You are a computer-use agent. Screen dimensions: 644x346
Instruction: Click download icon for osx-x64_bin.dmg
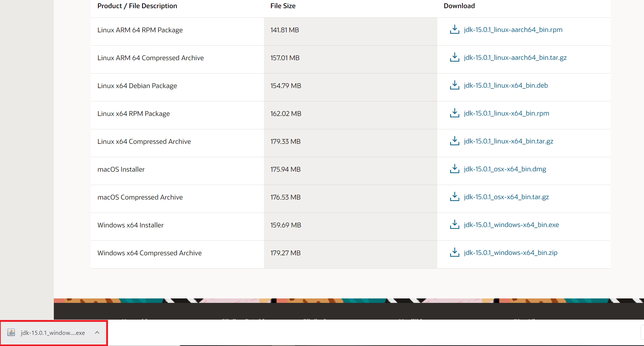point(454,169)
